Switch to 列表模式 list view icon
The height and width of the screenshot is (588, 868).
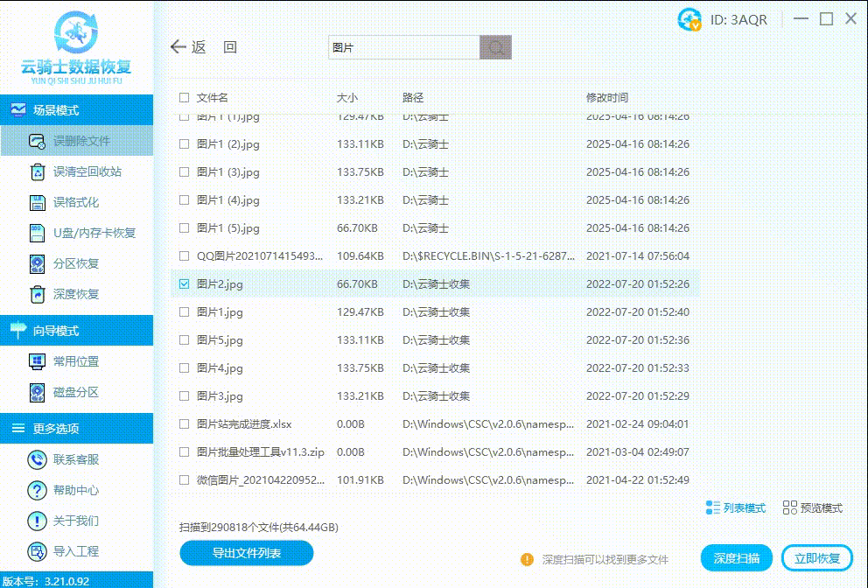713,507
